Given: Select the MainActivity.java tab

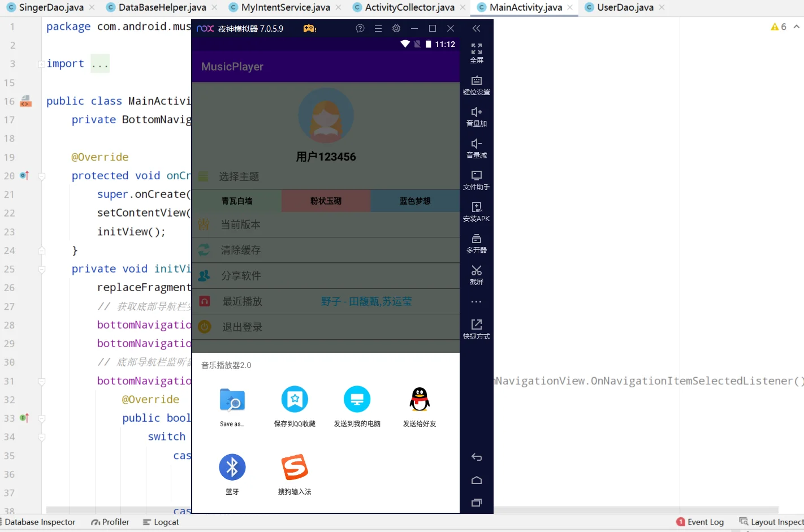Looking at the screenshot, I should tap(525, 7).
